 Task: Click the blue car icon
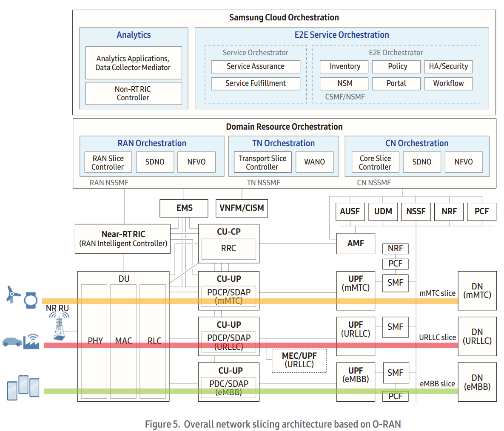pyautogui.click(x=12, y=342)
